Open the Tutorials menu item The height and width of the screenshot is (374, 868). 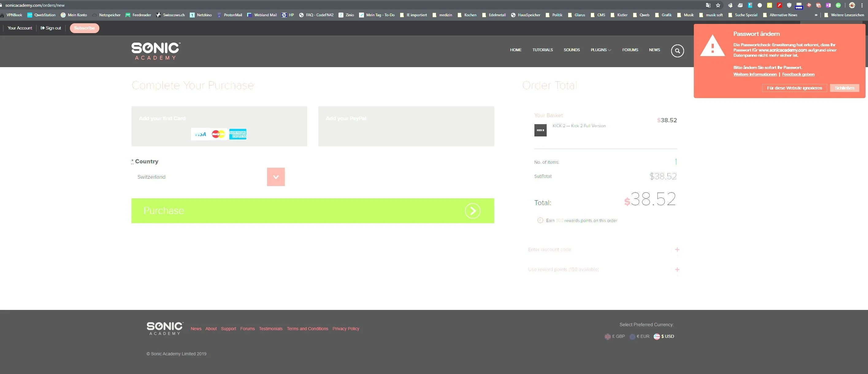pos(542,50)
